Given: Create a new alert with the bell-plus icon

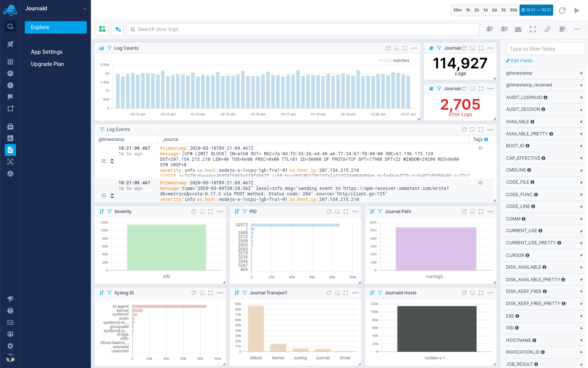Looking at the screenshot, I should tap(490, 29).
